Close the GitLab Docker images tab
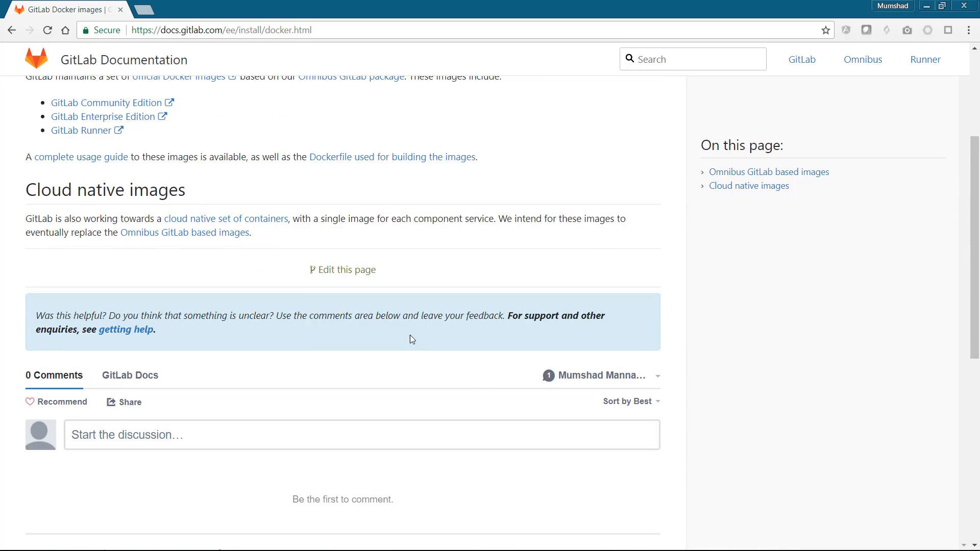 point(120,10)
